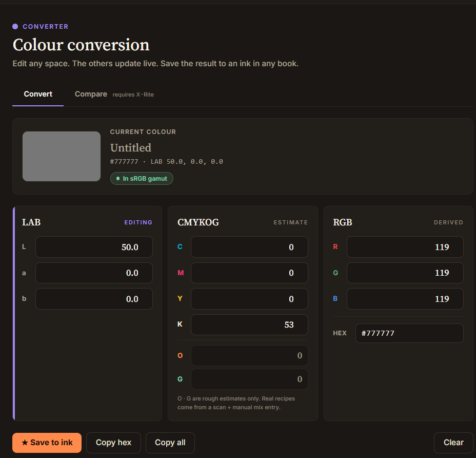The image size is (476, 458).
Task: Edit the LAB L value field
Action: click(94, 247)
